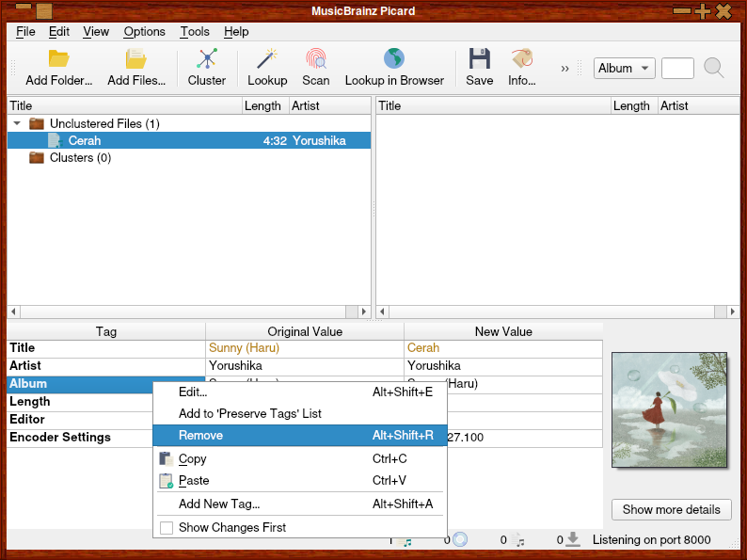
Task: Click the Add Files toolbar icon
Action: [135, 59]
